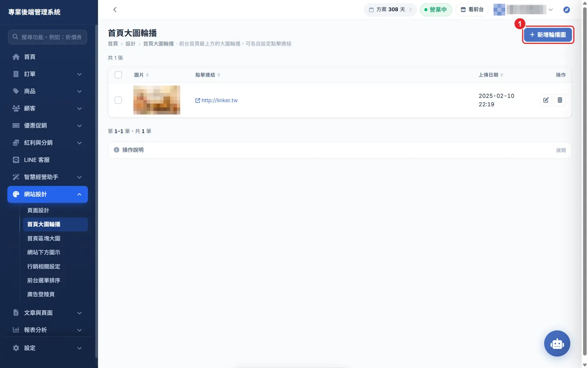Click the user avatar at top right
This screenshot has height=368, width=588.
[x=499, y=9]
